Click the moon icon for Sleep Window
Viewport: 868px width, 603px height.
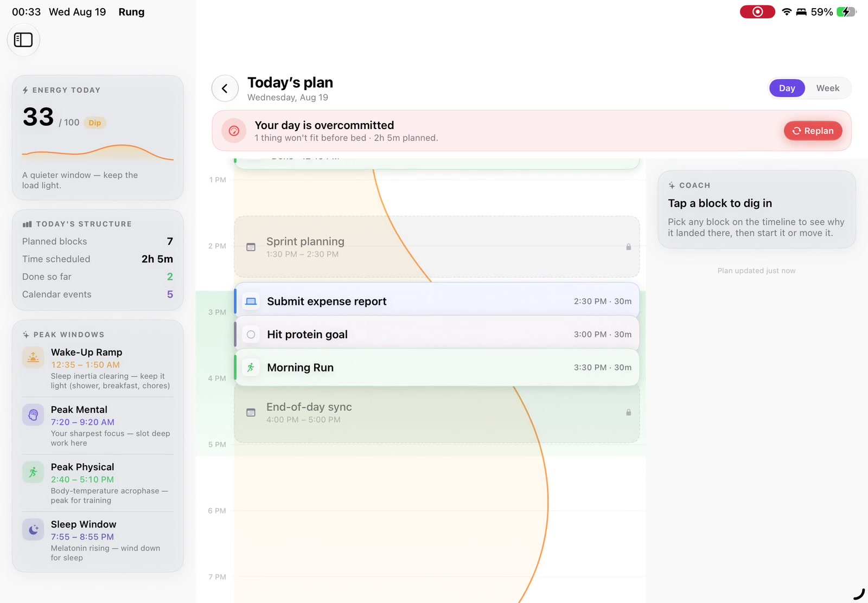[x=33, y=530]
